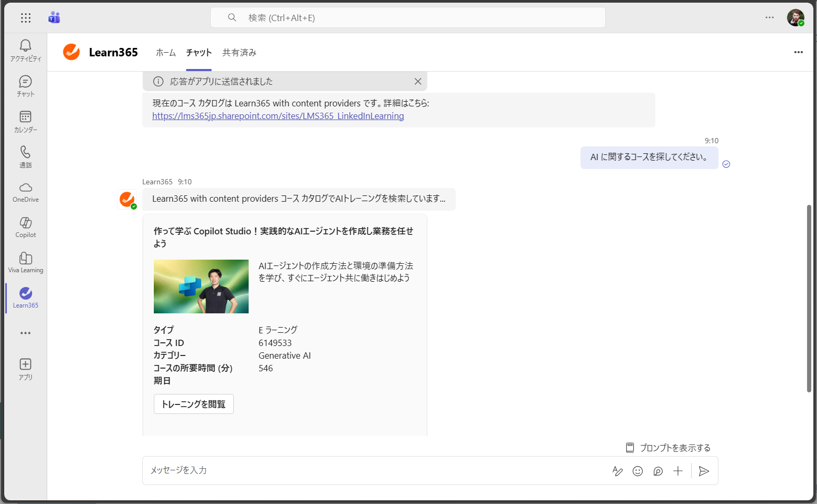The height and width of the screenshot is (504, 817).
Task: Open settings and more ellipsis in title bar
Action: click(x=770, y=17)
